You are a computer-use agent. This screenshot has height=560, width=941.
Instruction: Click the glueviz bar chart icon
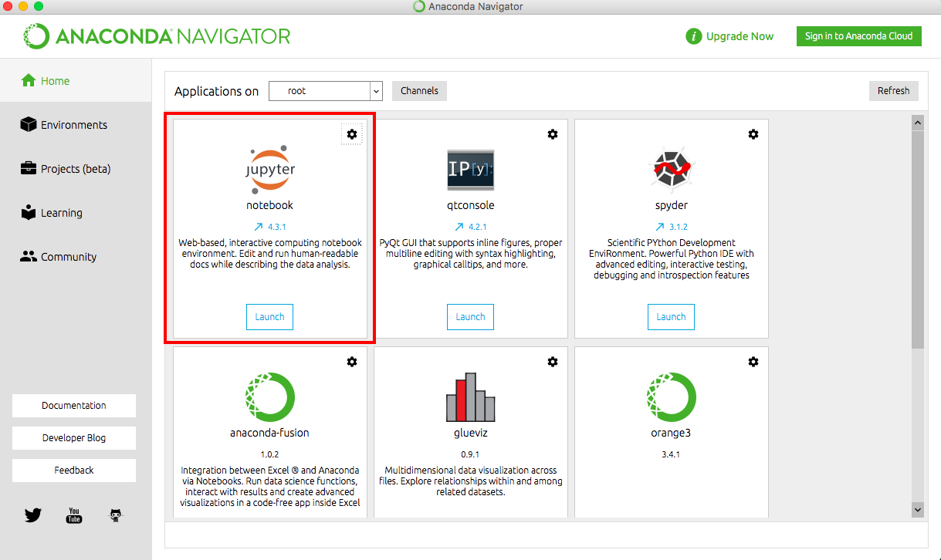470,396
